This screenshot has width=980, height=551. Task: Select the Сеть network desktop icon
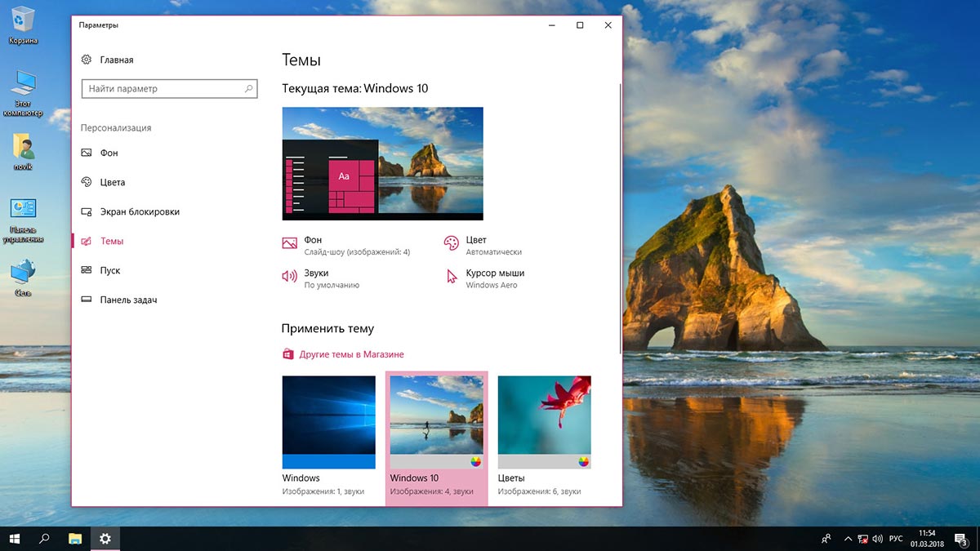23,278
